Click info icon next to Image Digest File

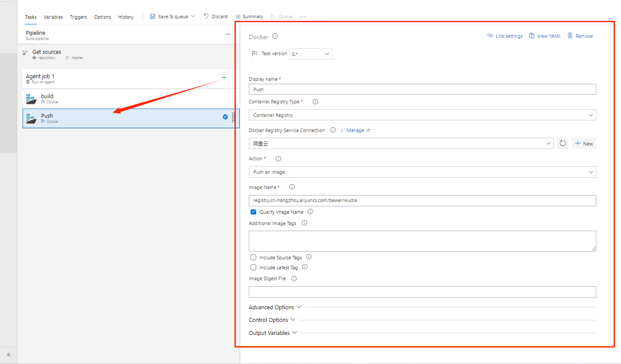pos(294,278)
